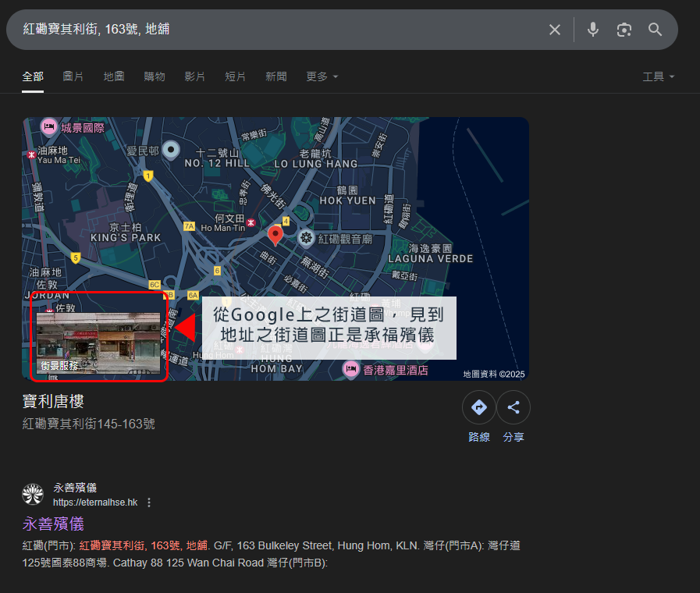The image size is (700, 593).
Task: Clear the search box with the X icon
Action: click(x=555, y=30)
